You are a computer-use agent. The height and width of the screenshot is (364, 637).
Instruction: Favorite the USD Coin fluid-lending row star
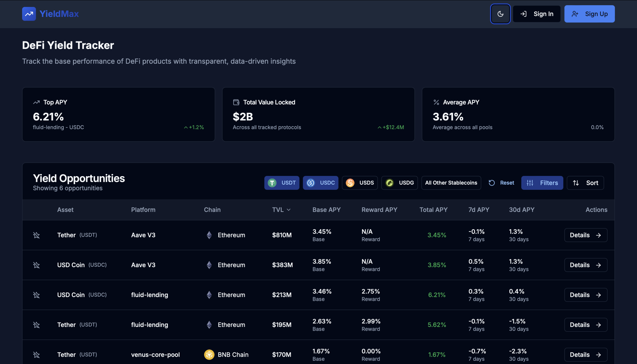pos(37,295)
